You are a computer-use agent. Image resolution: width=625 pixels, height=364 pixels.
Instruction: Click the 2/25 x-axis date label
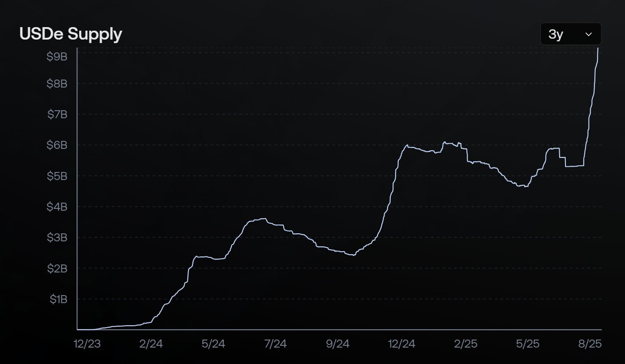465,344
